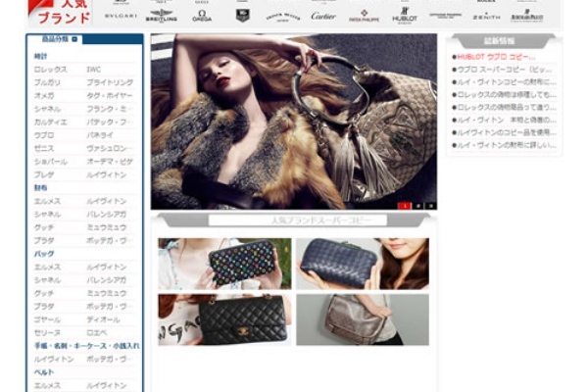Collapse the 商品分類 sidebar panel toggle
Screen dimensions: 588x392
pyautogui.click(x=75, y=39)
